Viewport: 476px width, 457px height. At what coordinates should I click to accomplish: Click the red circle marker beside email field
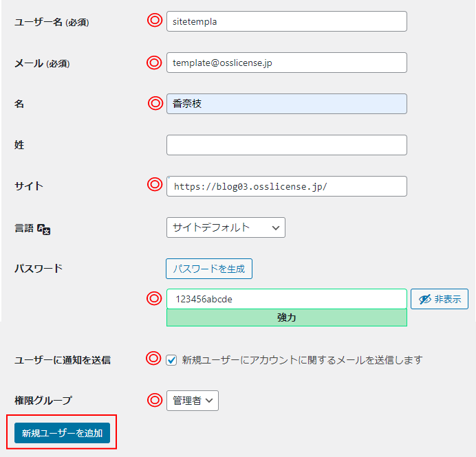(x=155, y=63)
